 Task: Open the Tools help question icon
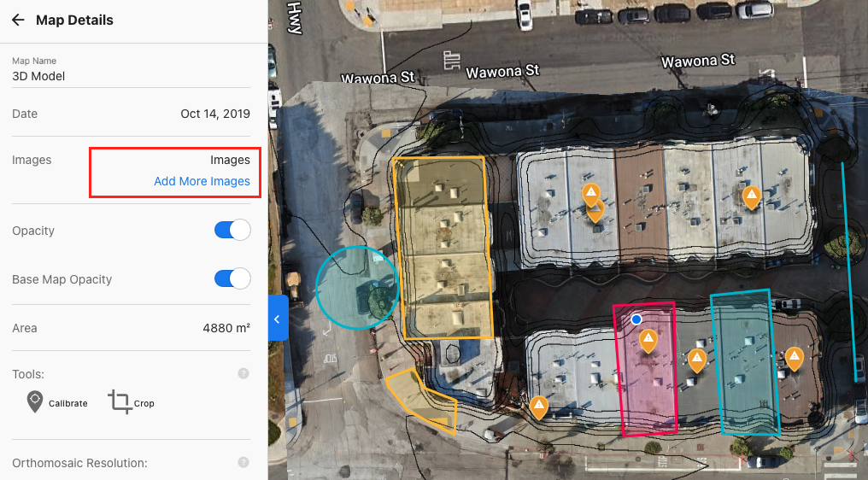pos(243,373)
